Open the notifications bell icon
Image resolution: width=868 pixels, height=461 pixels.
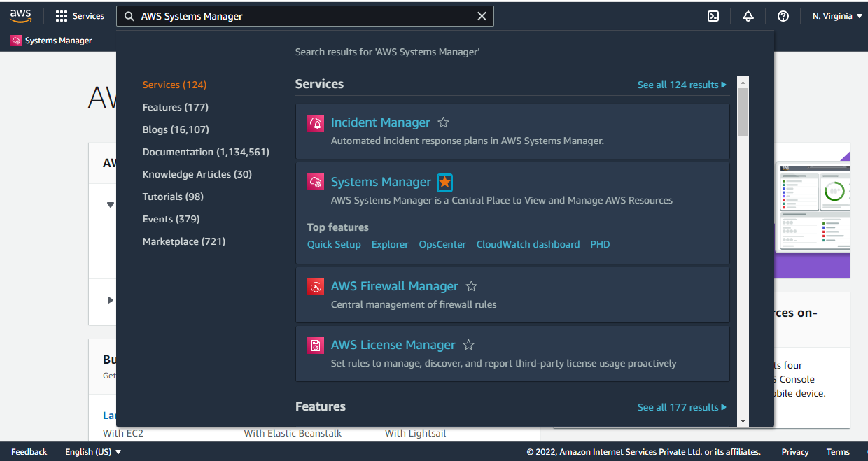748,15
